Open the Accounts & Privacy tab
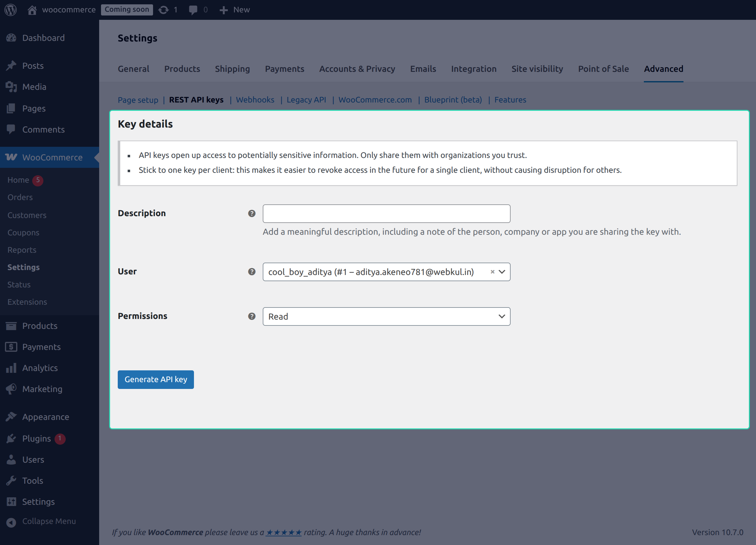This screenshot has height=545, width=756. tap(357, 69)
